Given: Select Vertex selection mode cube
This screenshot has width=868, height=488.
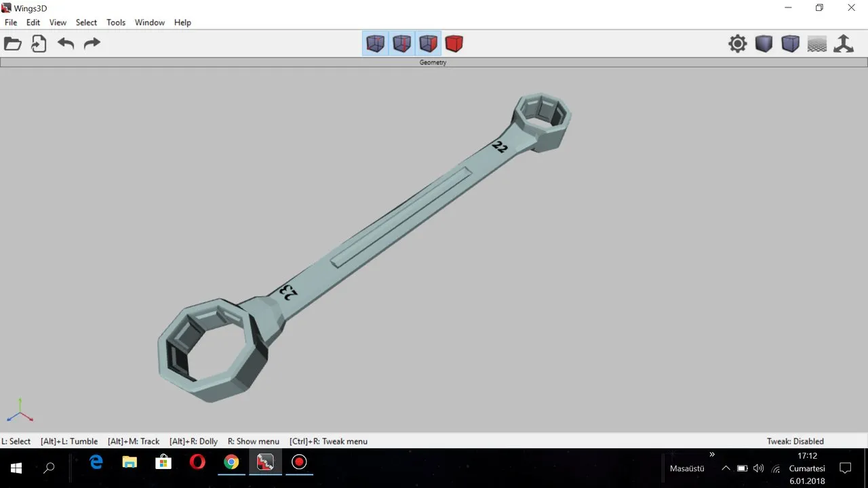Looking at the screenshot, I should pyautogui.click(x=375, y=43).
